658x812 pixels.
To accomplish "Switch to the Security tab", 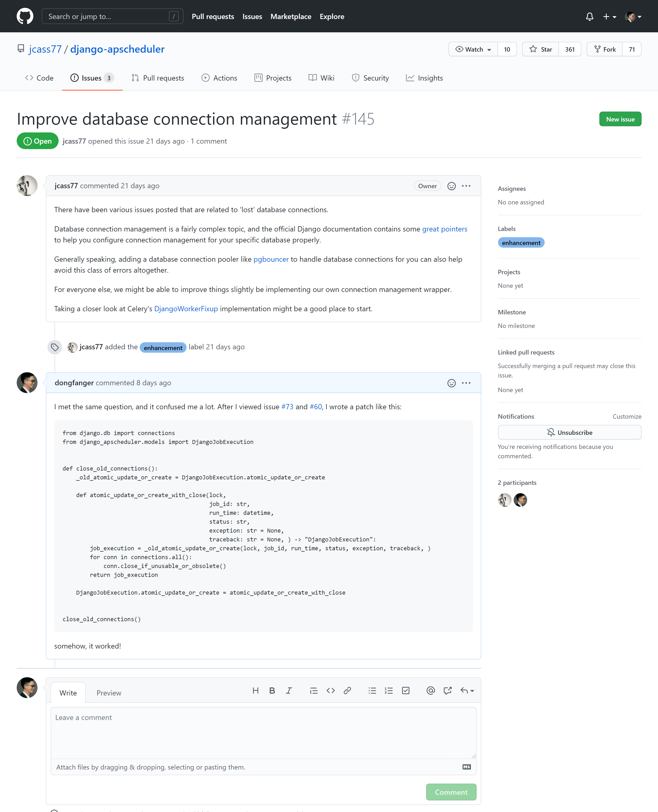I will (x=370, y=78).
